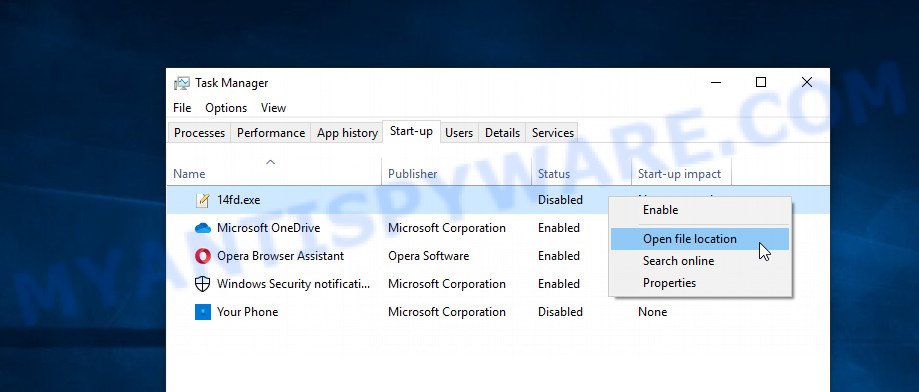Click Microsoft Corporation publisher of OneDrive
Screen dimensions: 919x392
coord(447,228)
